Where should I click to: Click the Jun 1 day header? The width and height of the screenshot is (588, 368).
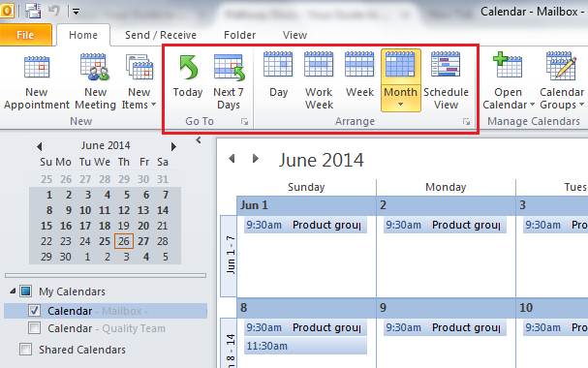[x=306, y=205]
